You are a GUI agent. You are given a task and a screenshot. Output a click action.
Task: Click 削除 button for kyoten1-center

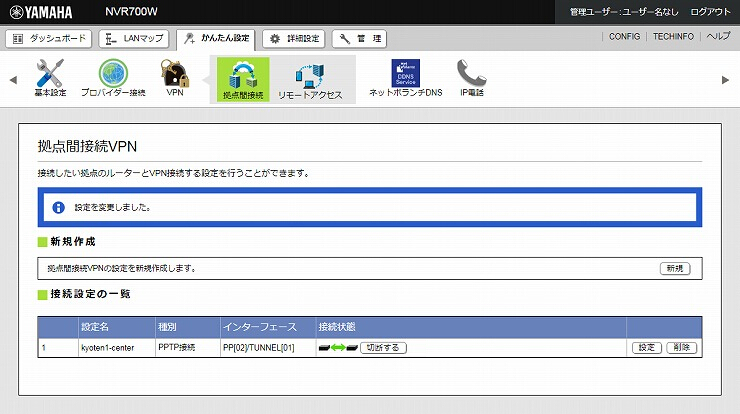(x=681, y=348)
